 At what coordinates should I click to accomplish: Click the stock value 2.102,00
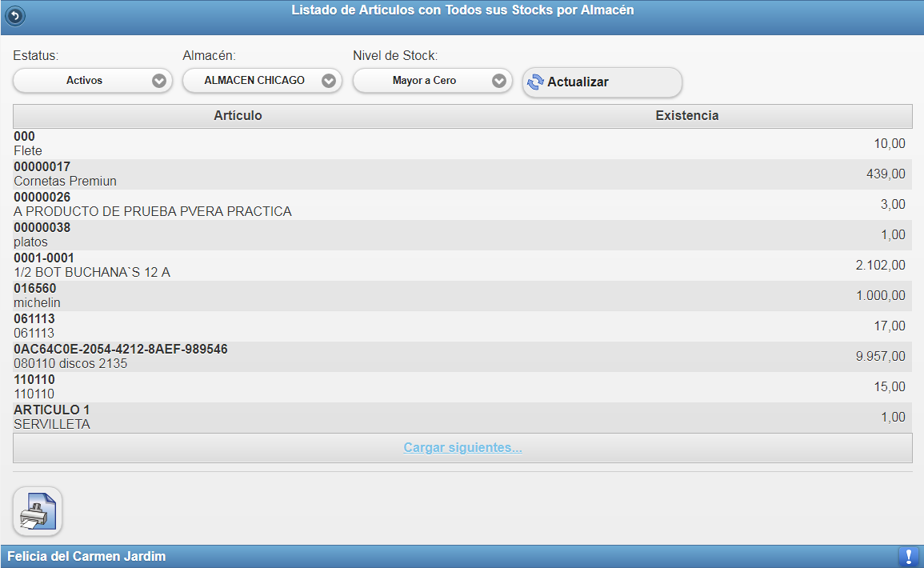tap(880, 265)
